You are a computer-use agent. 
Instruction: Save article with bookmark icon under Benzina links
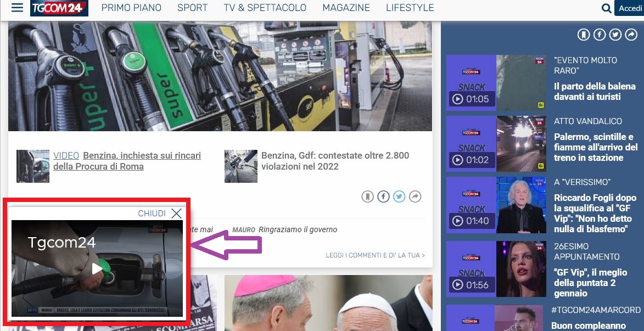tap(367, 197)
